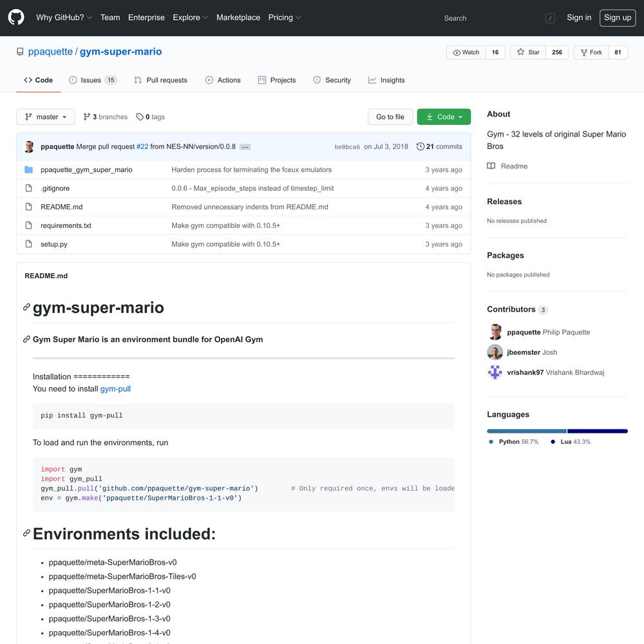Expand the commit message ellipsis
The image size is (644, 644).
[245, 147]
